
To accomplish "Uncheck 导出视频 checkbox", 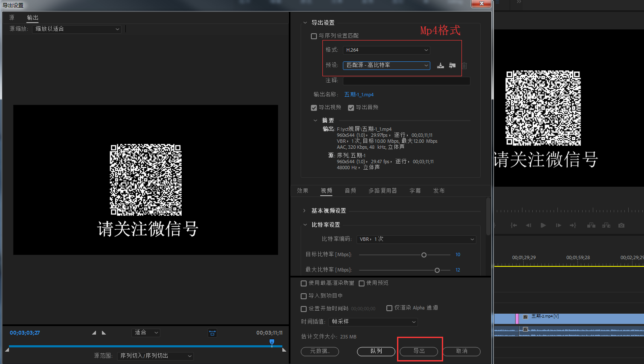I will [x=314, y=108].
